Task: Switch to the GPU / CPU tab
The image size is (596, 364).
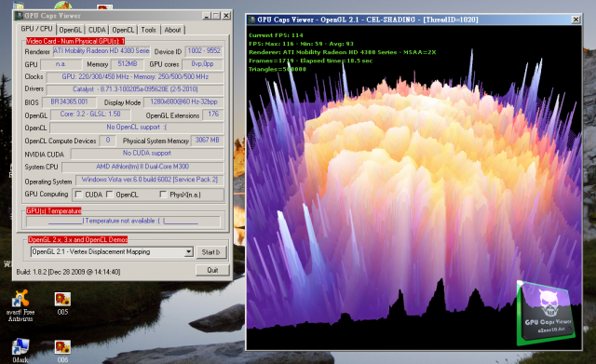Action: point(37,29)
